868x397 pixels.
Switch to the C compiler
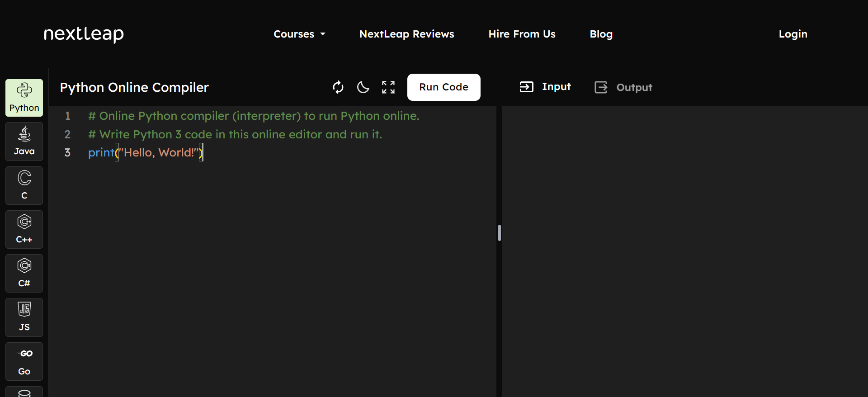click(24, 185)
